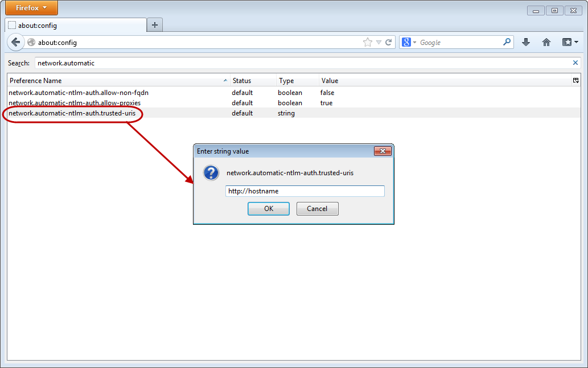Image resolution: width=588 pixels, height=368 pixels.
Task: Click the Google search engine icon
Action: (x=406, y=42)
